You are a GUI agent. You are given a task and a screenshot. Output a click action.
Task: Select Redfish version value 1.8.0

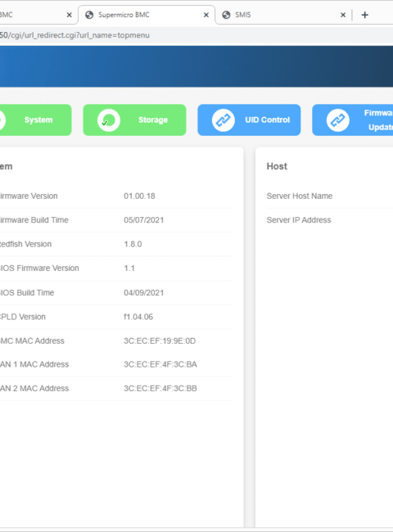133,244
